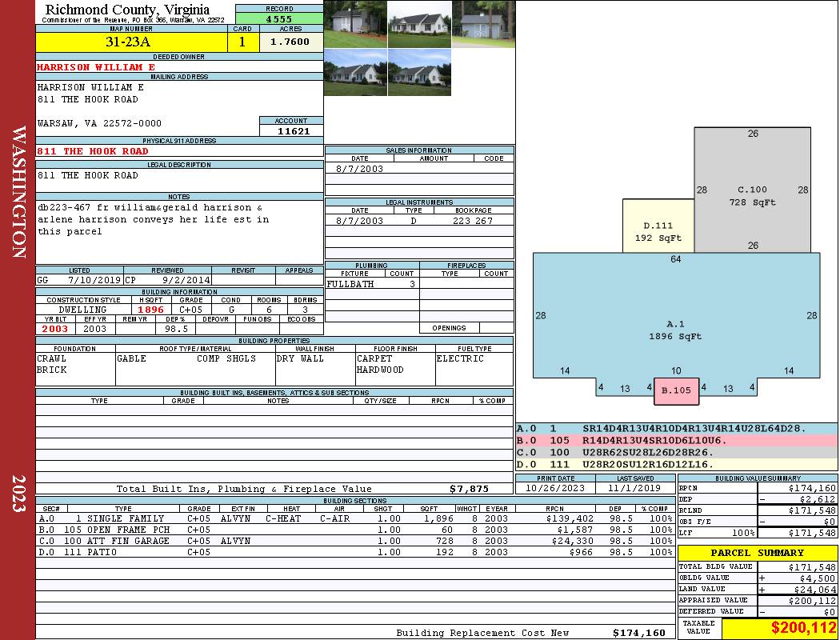Viewport: 840px width, 640px height.
Task: Click the Richmond County, Virginia title
Action: (127, 10)
